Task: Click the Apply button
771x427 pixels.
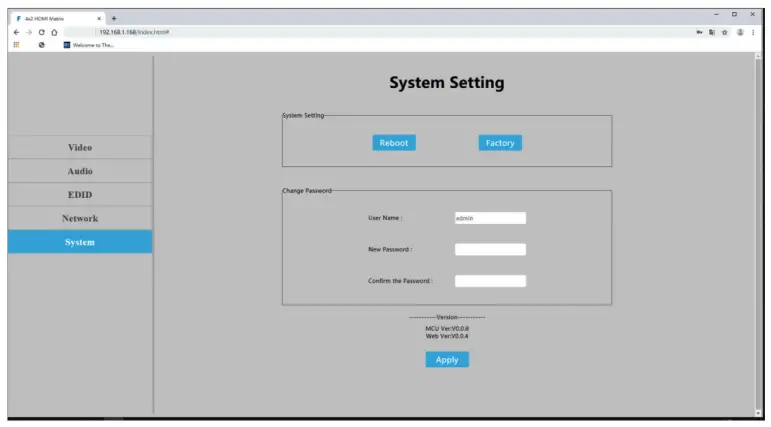Action: (447, 360)
